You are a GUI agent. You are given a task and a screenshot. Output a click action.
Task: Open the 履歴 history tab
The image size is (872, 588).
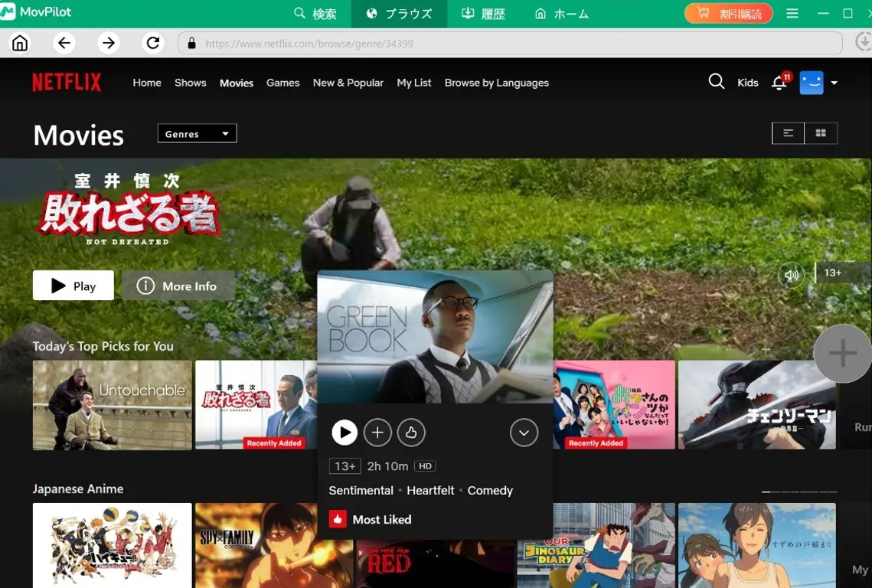483,14
